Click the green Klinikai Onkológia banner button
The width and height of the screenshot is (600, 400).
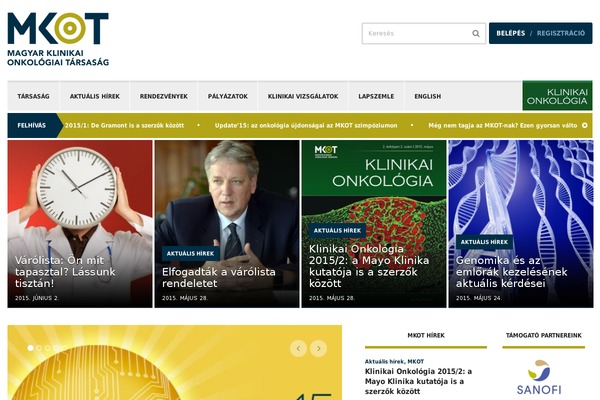pyautogui.click(x=557, y=96)
